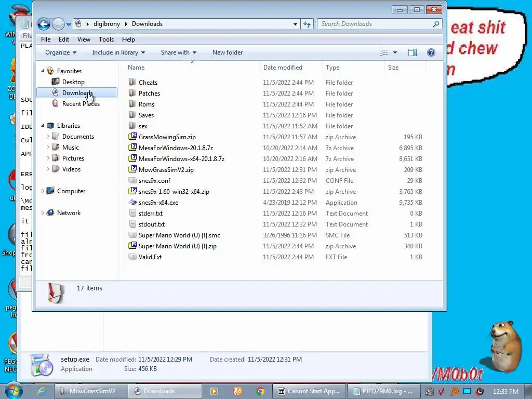Select the stdout.txt file icon
532x399 pixels.
(x=132, y=224)
